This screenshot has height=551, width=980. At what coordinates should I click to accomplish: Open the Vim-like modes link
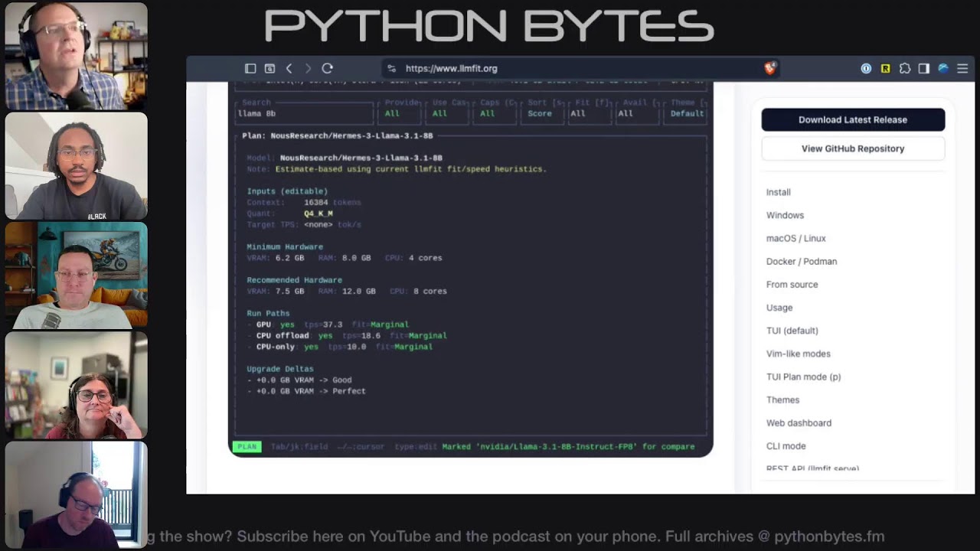click(x=798, y=354)
